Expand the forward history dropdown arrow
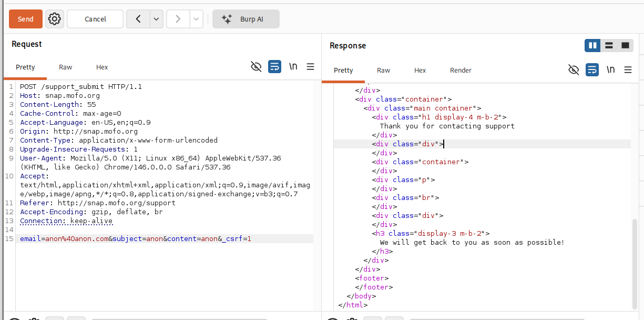The height and width of the screenshot is (320, 644). click(x=196, y=19)
